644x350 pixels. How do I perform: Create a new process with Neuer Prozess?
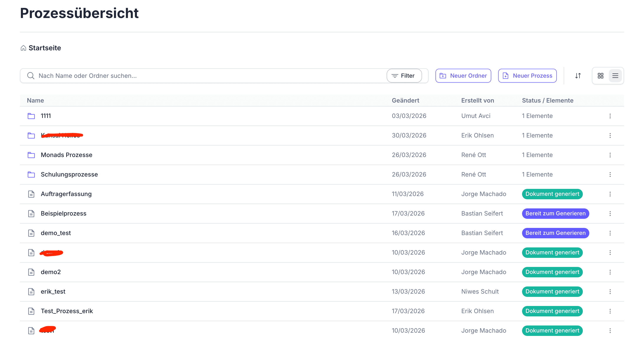pos(527,76)
